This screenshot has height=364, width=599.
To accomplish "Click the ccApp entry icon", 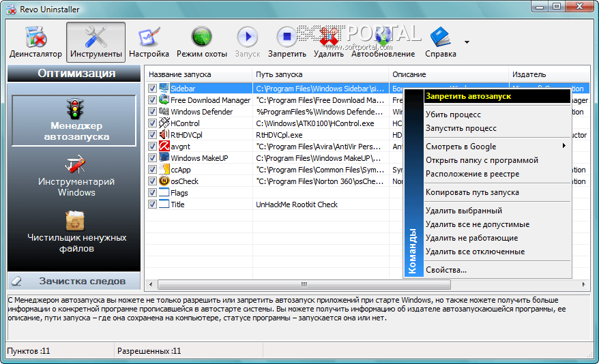I will click(x=164, y=169).
